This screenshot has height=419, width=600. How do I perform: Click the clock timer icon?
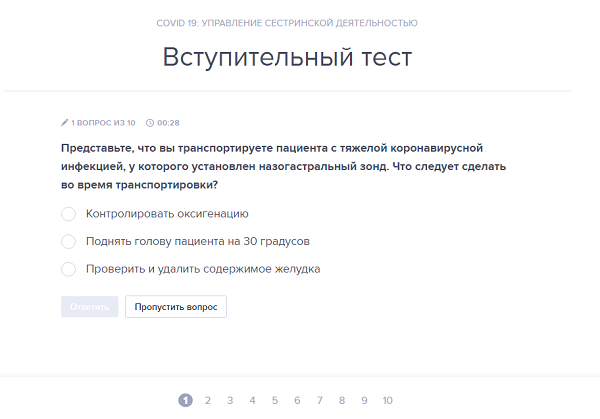[150, 123]
